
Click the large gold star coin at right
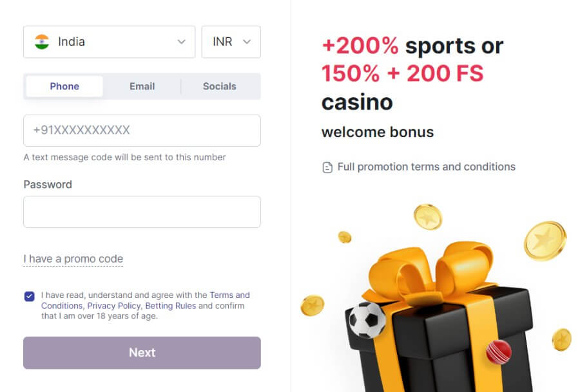[x=545, y=241]
